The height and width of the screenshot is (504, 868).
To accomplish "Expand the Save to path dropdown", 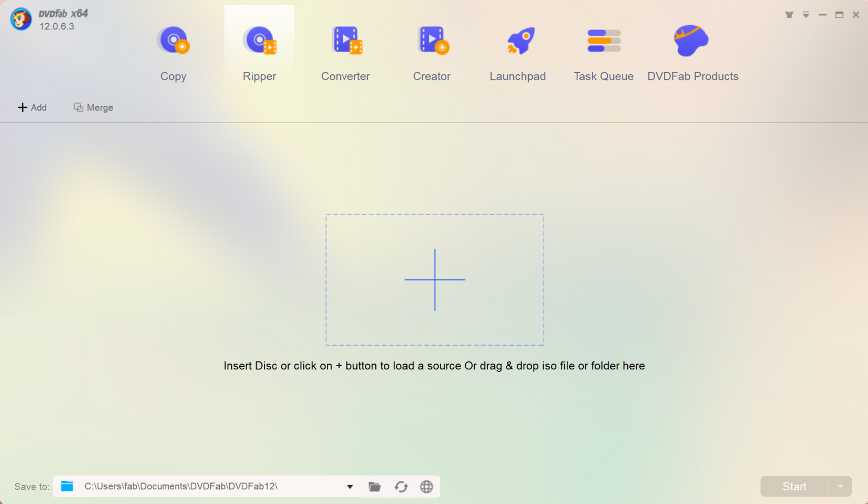I will tap(350, 487).
